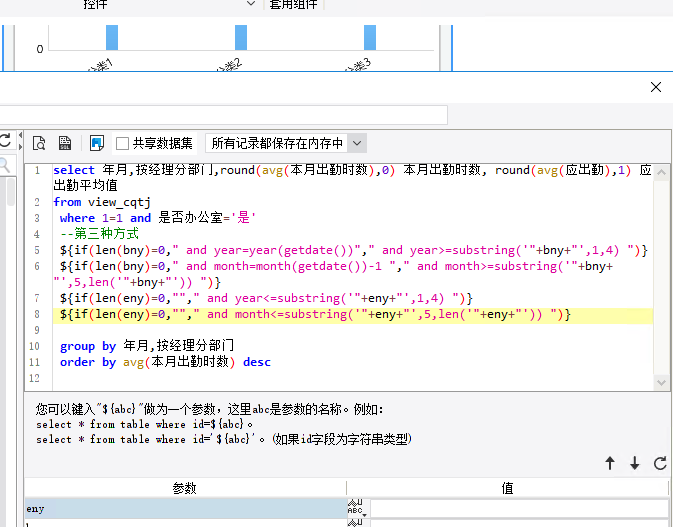Click the 值 column header

(x=507, y=488)
